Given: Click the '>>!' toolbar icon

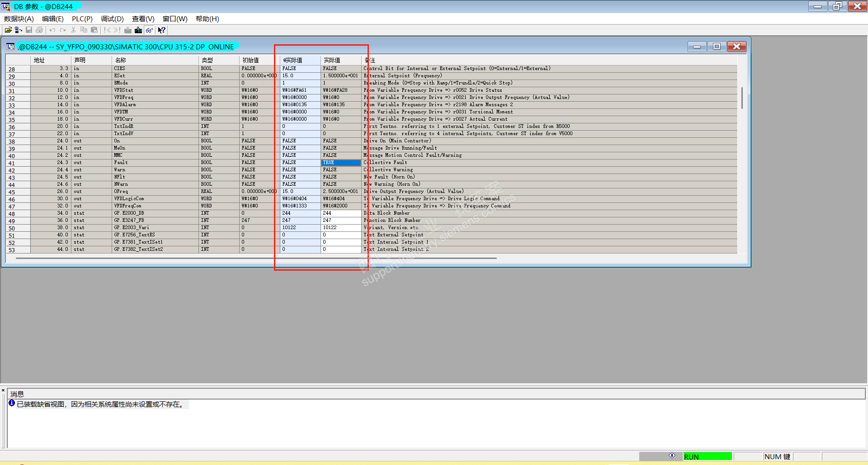Looking at the screenshot, I should pyautogui.click(x=118, y=30).
